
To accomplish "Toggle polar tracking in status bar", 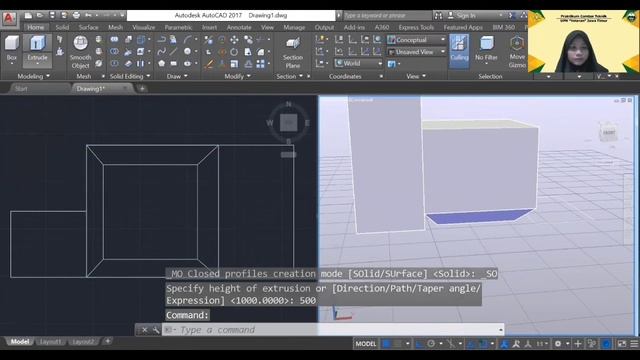I will [x=431, y=344].
